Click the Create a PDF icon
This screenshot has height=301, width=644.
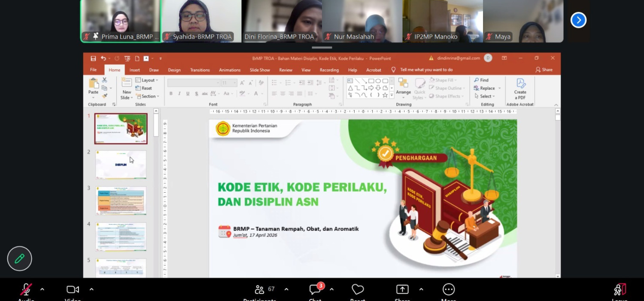[x=520, y=89]
